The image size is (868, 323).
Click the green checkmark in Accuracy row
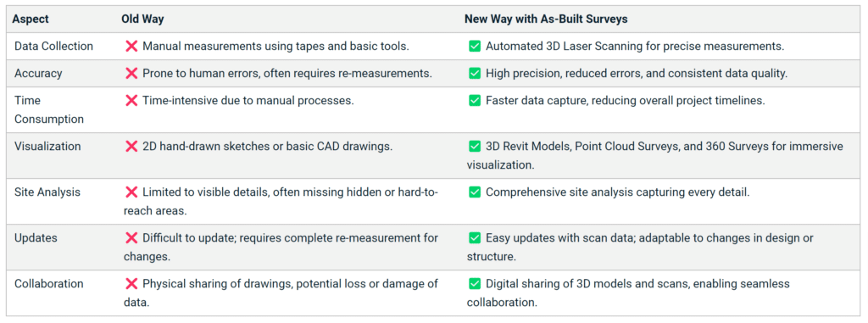tap(475, 73)
